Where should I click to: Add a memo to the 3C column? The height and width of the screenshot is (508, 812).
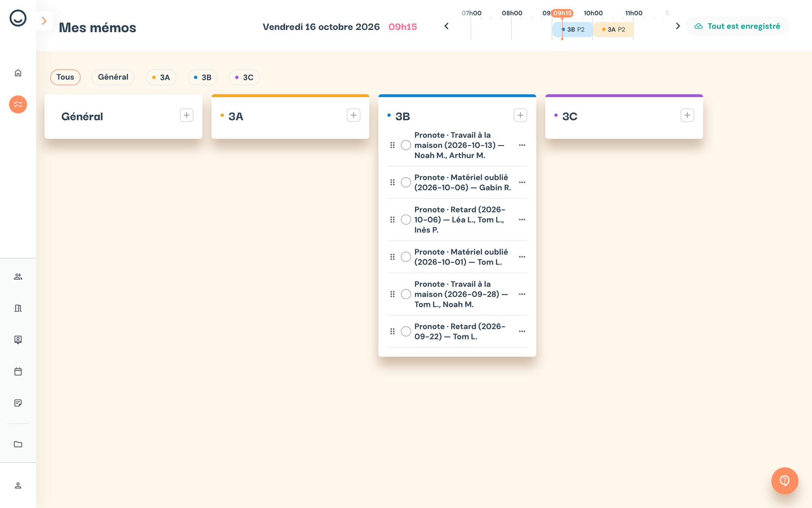[x=687, y=115]
